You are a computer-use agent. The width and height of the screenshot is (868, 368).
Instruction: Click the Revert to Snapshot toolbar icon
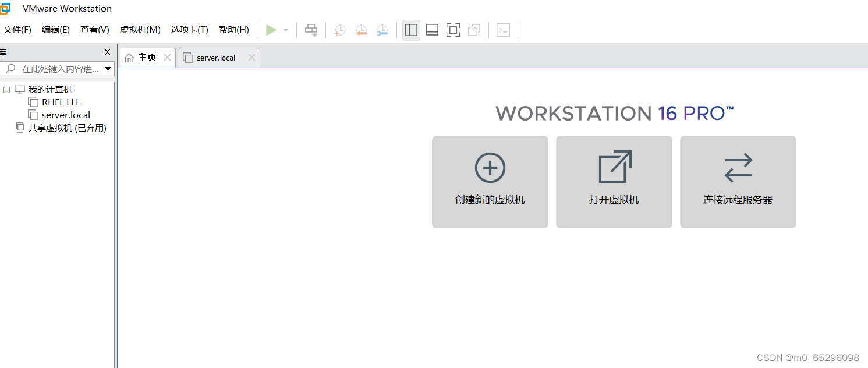pos(361,30)
